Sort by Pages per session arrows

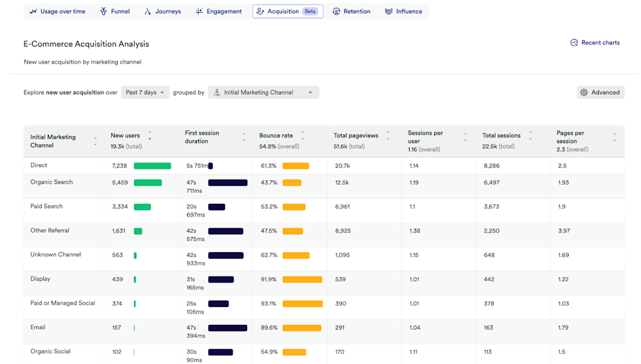pyautogui.click(x=614, y=137)
